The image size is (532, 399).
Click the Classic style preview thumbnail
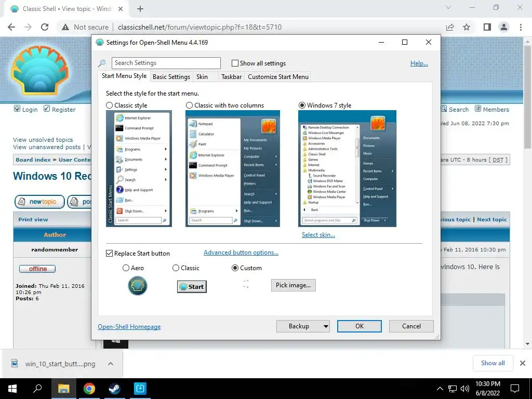click(x=139, y=169)
